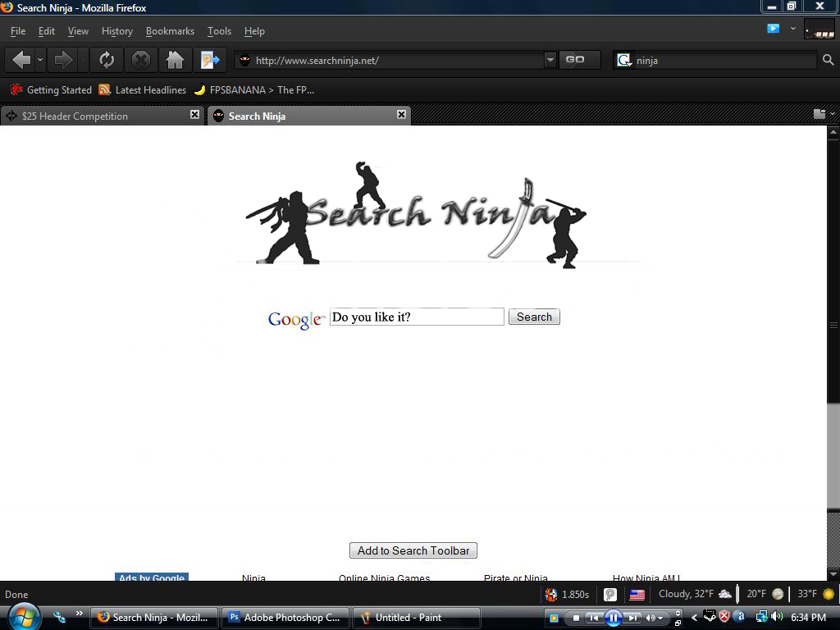The height and width of the screenshot is (630, 840).
Task: Click the GO button
Action: [x=578, y=59]
